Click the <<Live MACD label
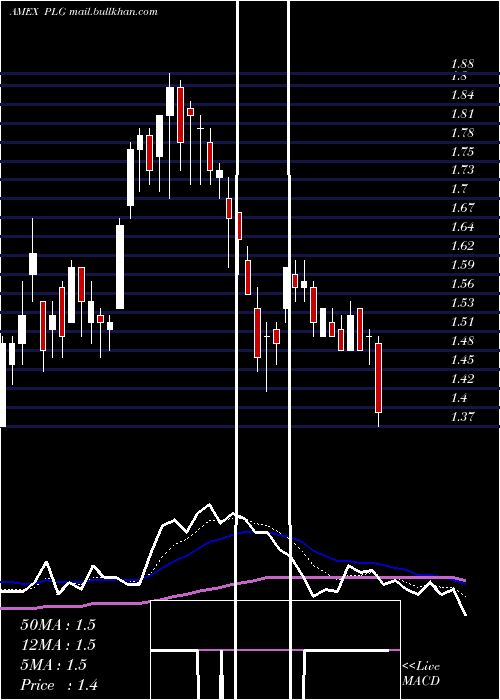 pos(421,674)
